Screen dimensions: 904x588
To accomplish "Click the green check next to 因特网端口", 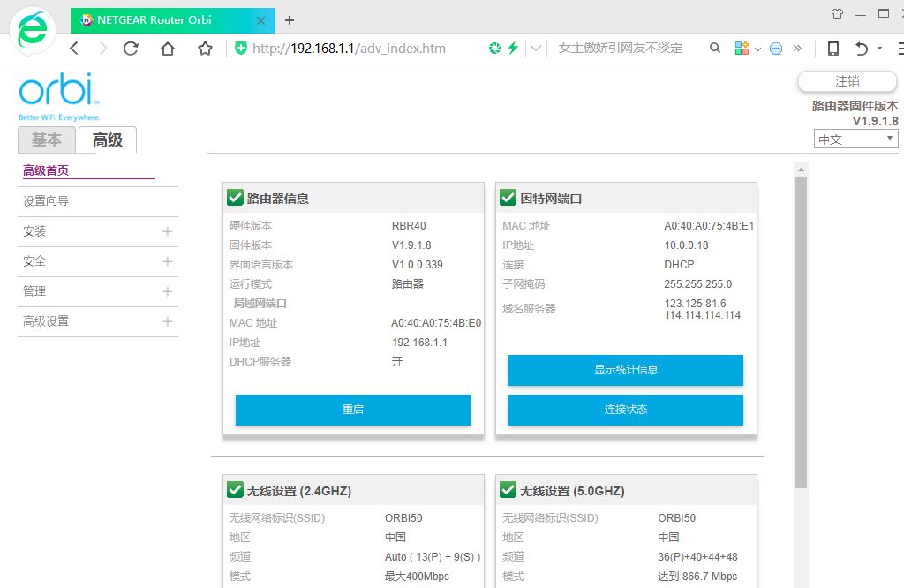I will 508,198.
